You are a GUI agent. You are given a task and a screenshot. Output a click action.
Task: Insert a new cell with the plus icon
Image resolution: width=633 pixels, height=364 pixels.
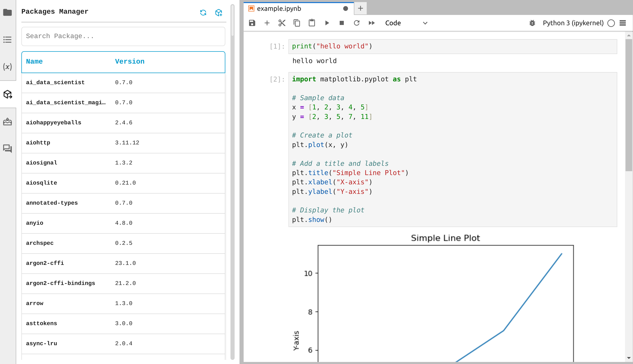(267, 23)
